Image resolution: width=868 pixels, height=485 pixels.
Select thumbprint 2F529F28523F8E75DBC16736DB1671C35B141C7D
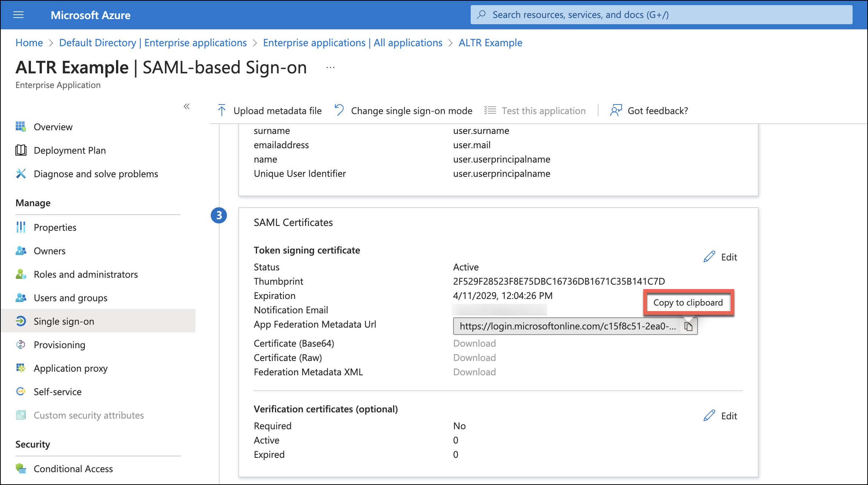tap(559, 281)
